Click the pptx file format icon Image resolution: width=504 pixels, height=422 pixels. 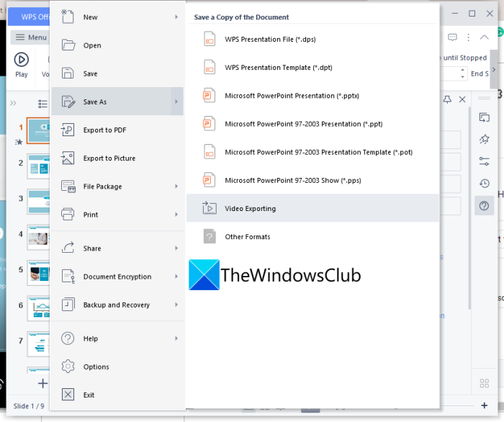pyautogui.click(x=209, y=96)
